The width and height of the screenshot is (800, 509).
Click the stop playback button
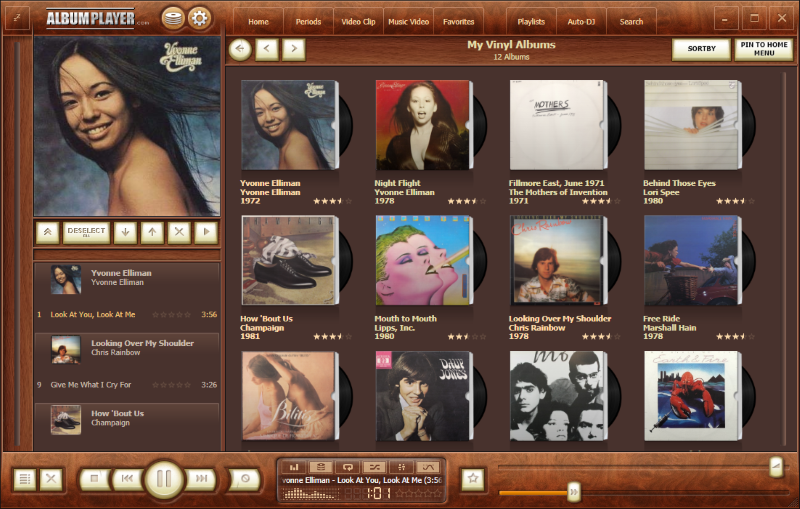point(94,479)
